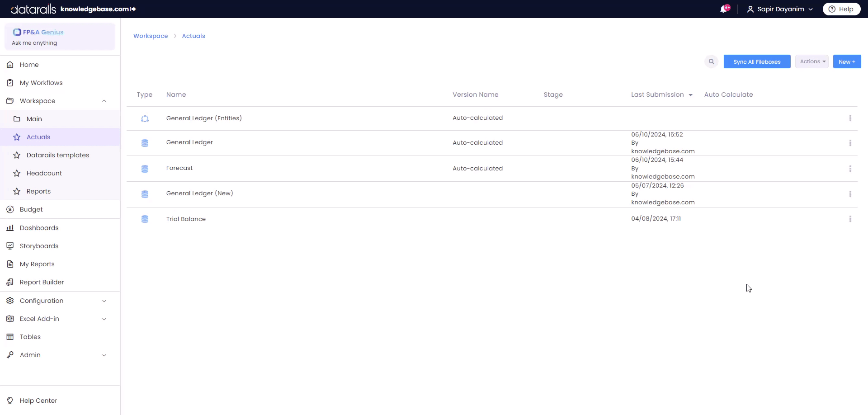Open three-dot menu for General Ledger (Entities)
Screen dimensions: 868x415
click(850, 118)
